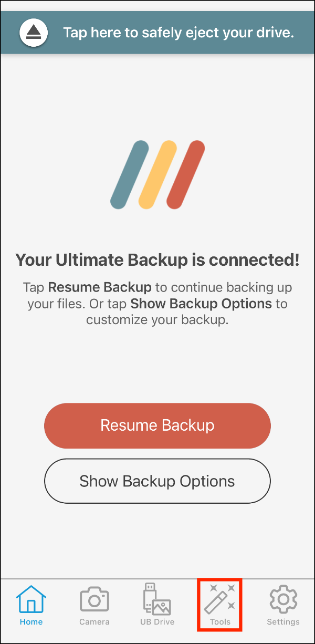Go to the UB Drive tab label
The image size is (315, 644).
point(157,622)
